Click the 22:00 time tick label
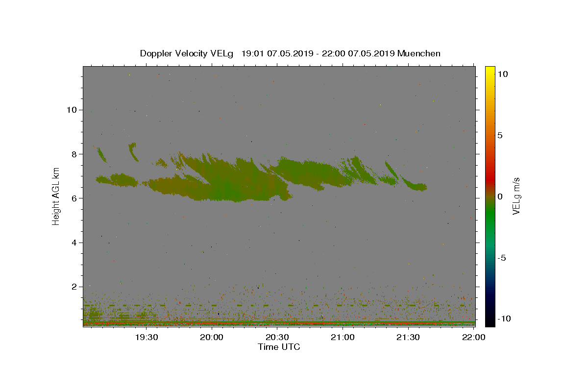Viewport: 588px width, 392px height. pos(474,337)
